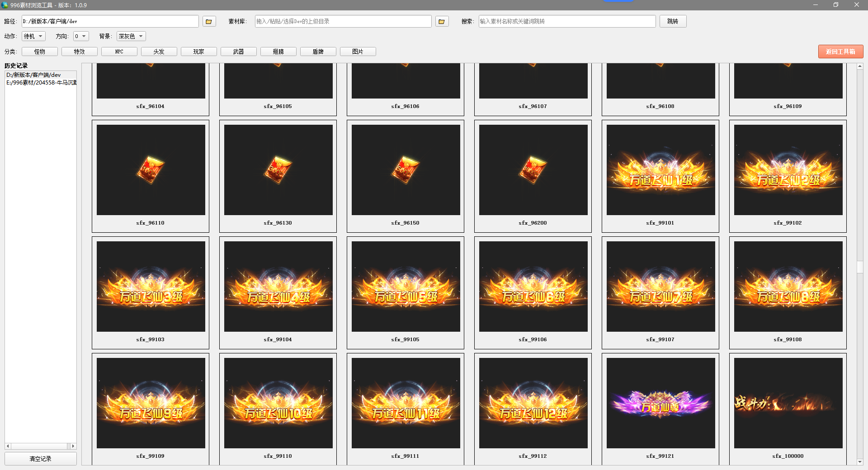Select the D:/新版本/客户端/dev history entry
Image resolution: width=868 pixels, height=470 pixels.
click(x=33, y=75)
